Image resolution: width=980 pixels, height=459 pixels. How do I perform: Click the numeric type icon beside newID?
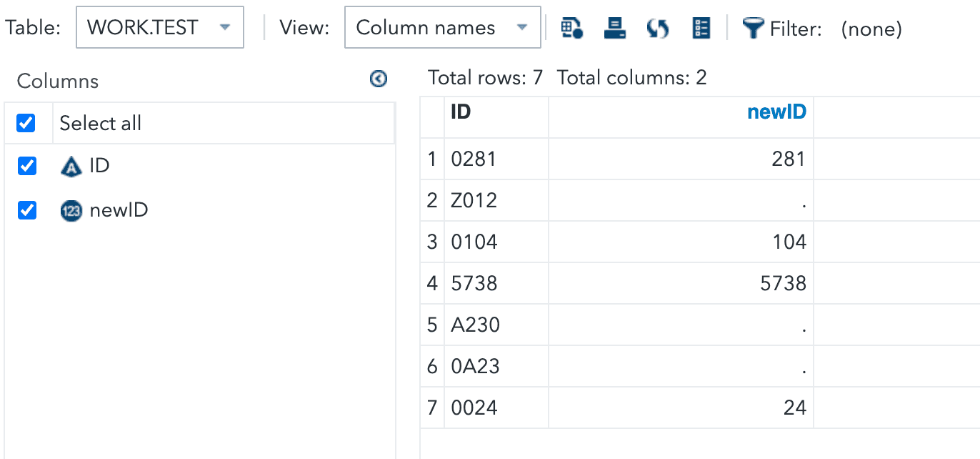(71, 210)
